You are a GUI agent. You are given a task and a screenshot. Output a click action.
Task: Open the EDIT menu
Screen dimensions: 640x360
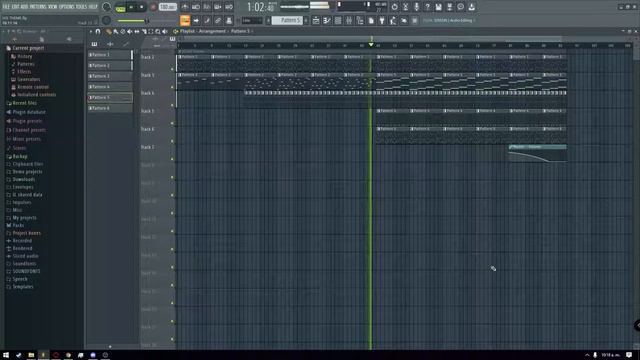[15, 7]
